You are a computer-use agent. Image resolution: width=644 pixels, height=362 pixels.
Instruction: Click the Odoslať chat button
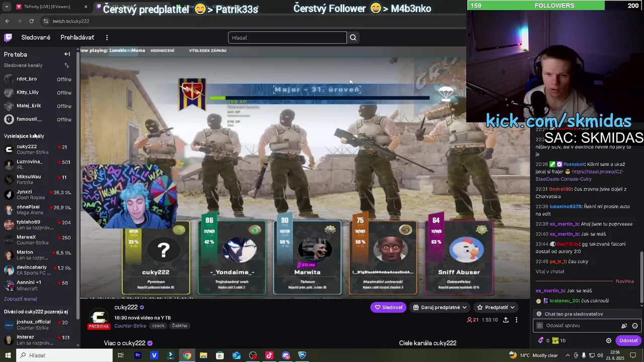[628, 340]
